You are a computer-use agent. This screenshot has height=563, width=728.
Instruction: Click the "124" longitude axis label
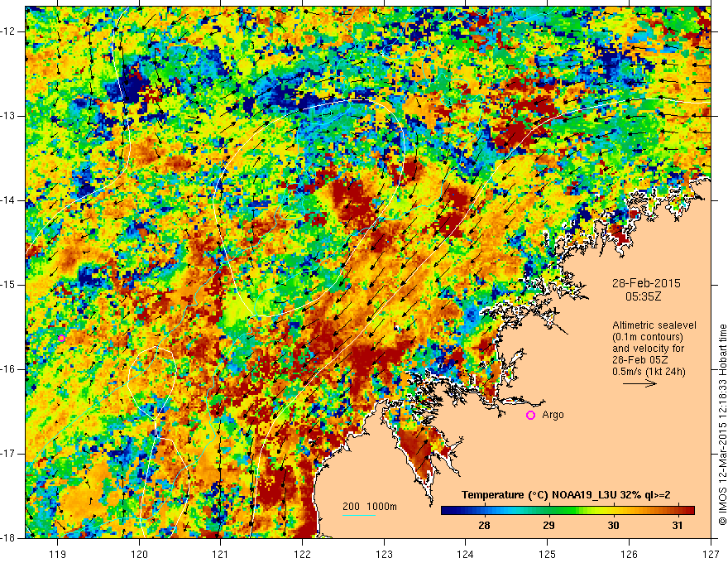point(466,555)
